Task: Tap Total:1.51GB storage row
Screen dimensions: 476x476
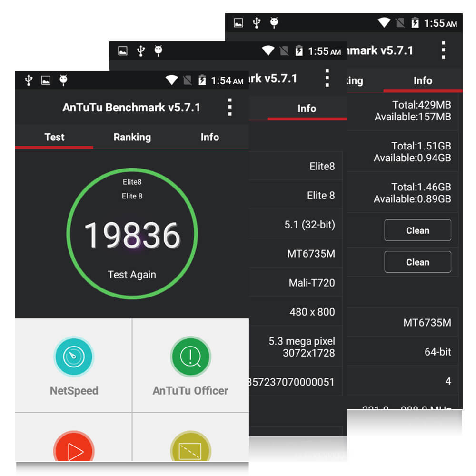Action: (402, 152)
